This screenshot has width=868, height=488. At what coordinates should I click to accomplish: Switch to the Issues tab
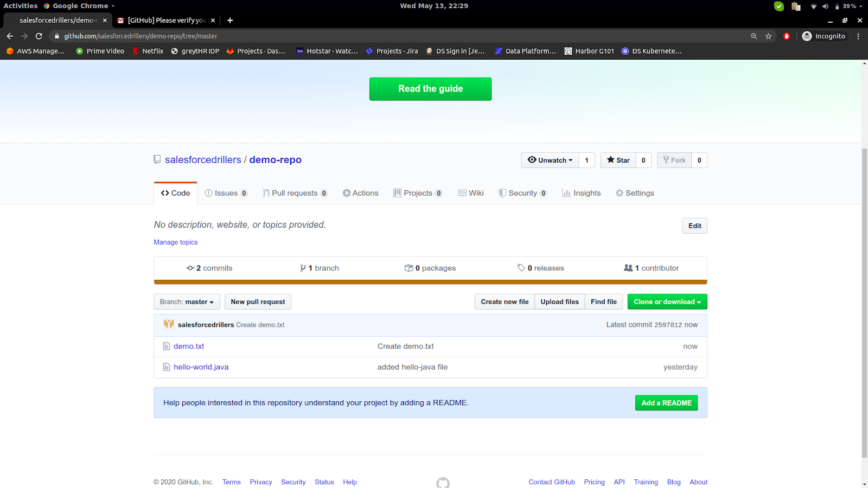pos(226,193)
